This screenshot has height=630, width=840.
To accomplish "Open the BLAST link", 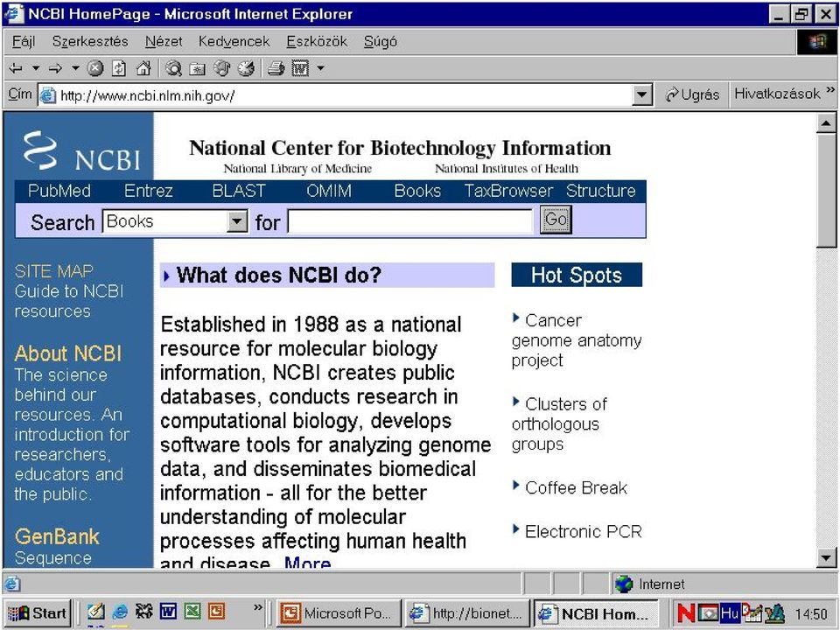I will coord(239,191).
